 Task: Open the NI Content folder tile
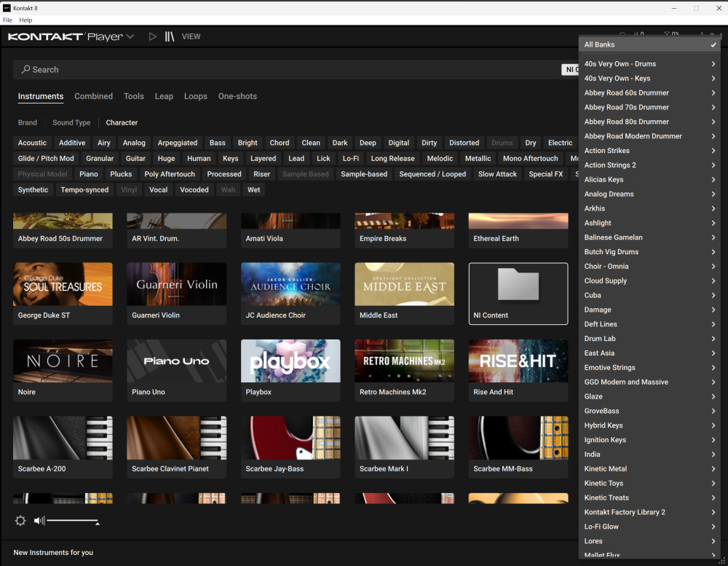(x=518, y=294)
